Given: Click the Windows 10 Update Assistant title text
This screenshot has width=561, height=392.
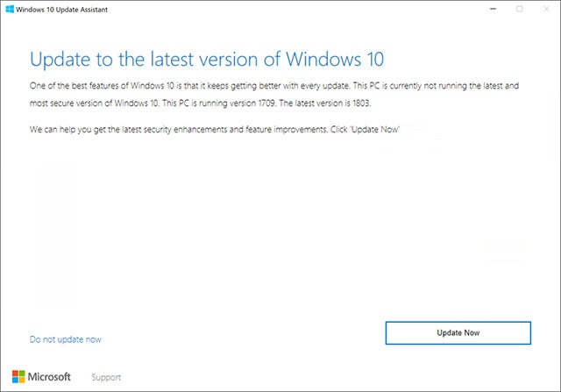Looking at the screenshot, I should (x=61, y=10).
